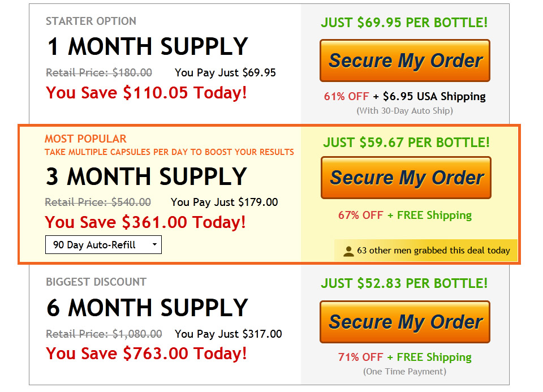Select the 6 MONTH SUPPLY heading

click(148, 308)
